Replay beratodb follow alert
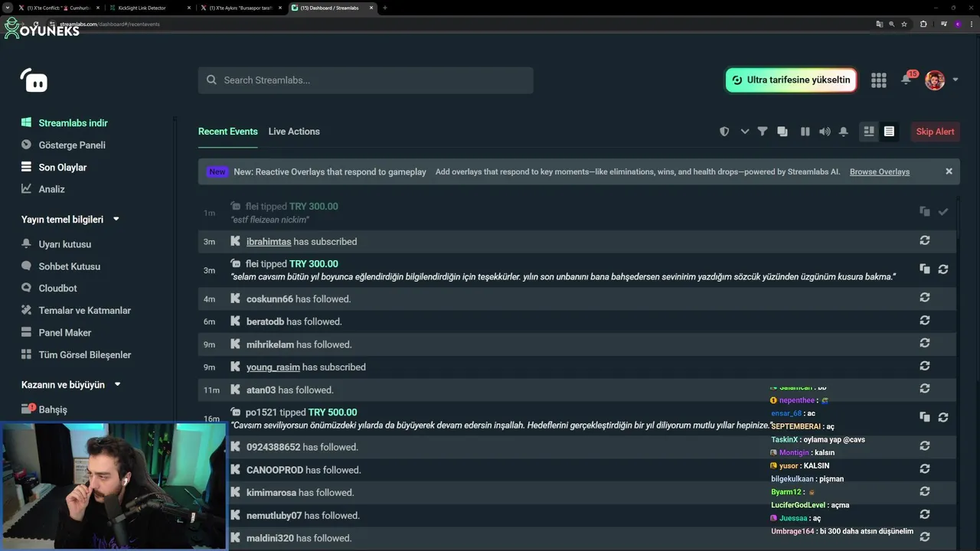980x551 pixels. [x=925, y=321]
